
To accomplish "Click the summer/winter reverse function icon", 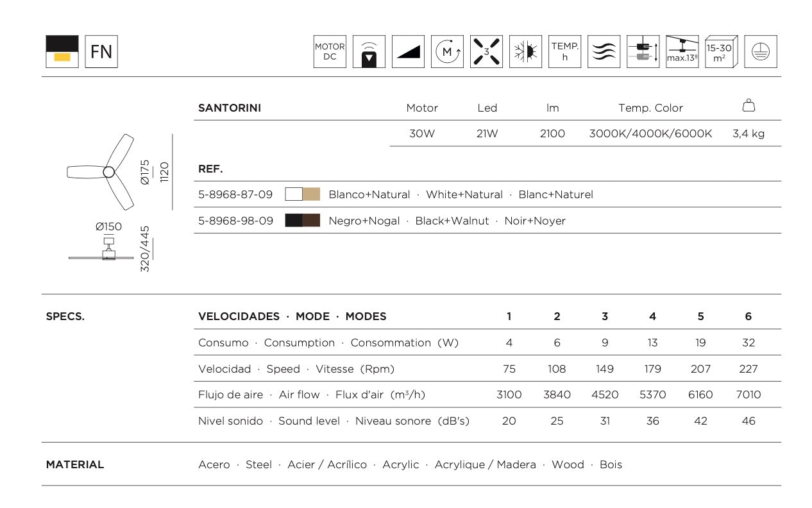I will tap(525, 52).
